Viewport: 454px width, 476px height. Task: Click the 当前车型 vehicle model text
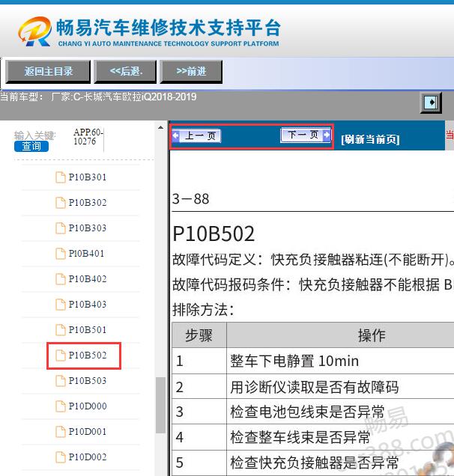(98, 97)
